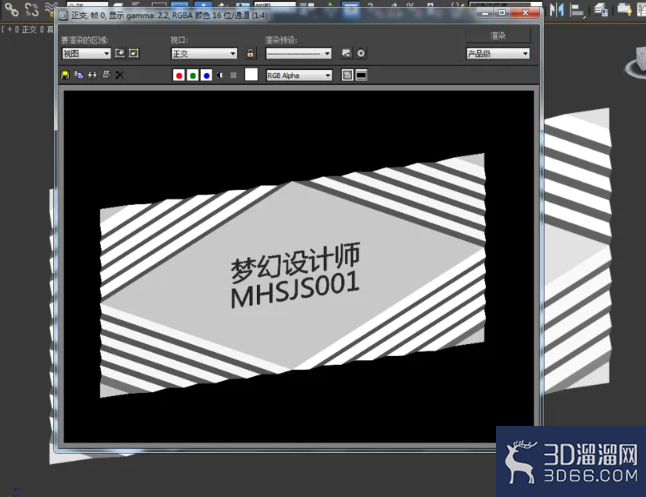Toggle the display alpha channel button
Screen dimensions: 646x497
(220, 75)
